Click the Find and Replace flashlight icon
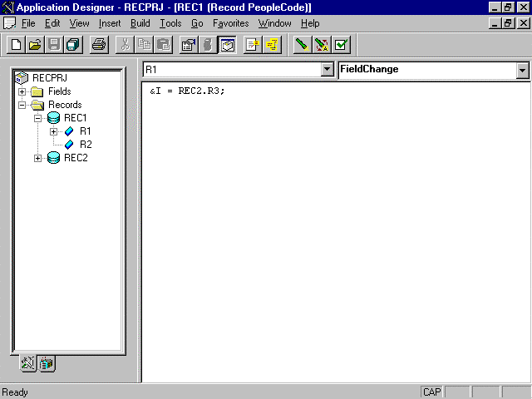The image size is (532, 399). [322, 44]
